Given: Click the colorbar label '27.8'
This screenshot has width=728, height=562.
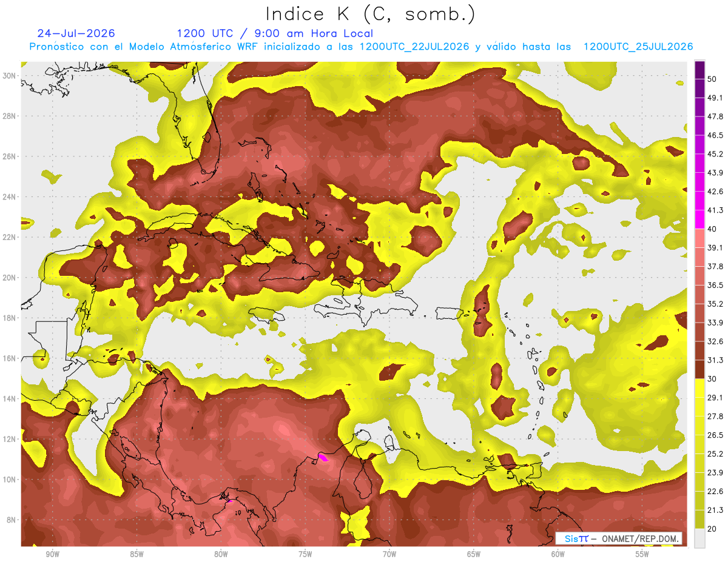Looking at the screenshot, I should (x=715, y=416).
